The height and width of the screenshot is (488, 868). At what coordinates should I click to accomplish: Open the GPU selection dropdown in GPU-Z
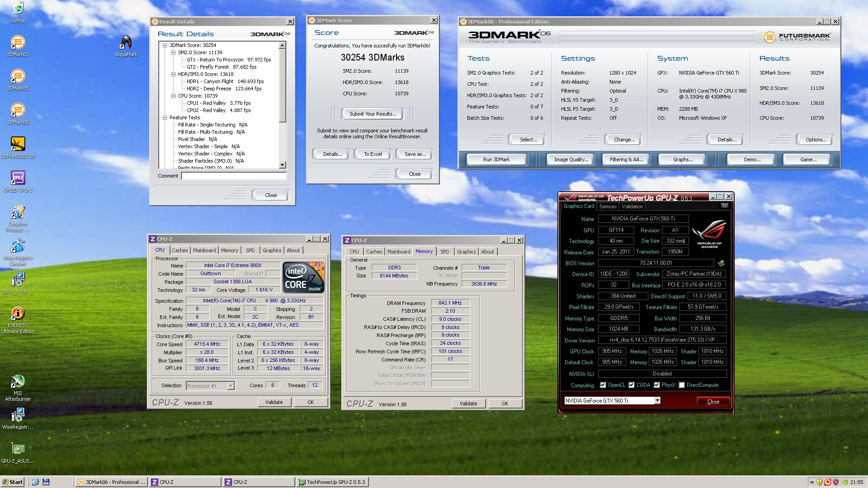657,400
